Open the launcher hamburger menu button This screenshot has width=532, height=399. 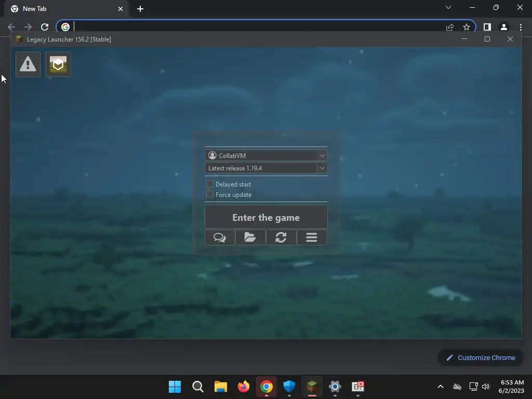[312, 237]
